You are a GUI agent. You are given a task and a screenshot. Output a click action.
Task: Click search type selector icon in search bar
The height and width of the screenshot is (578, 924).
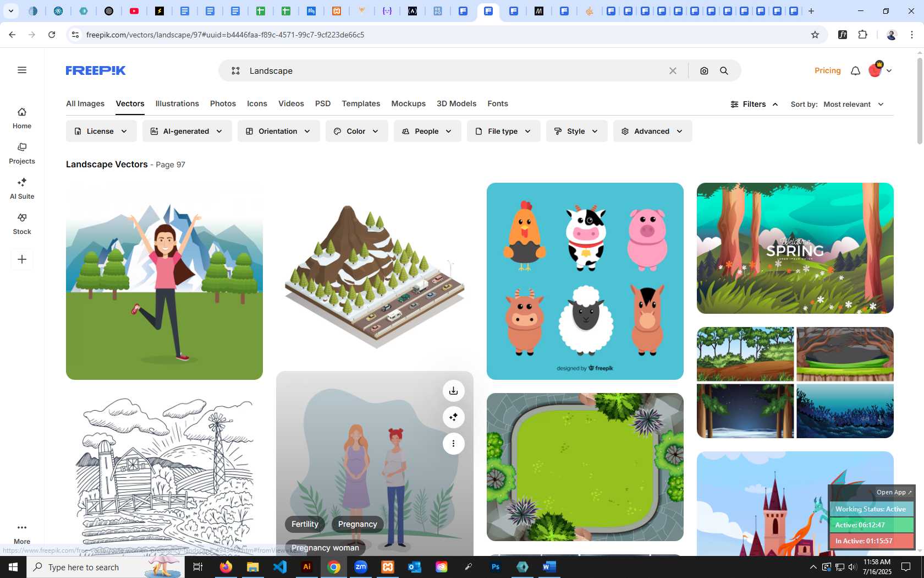[235, 70]
